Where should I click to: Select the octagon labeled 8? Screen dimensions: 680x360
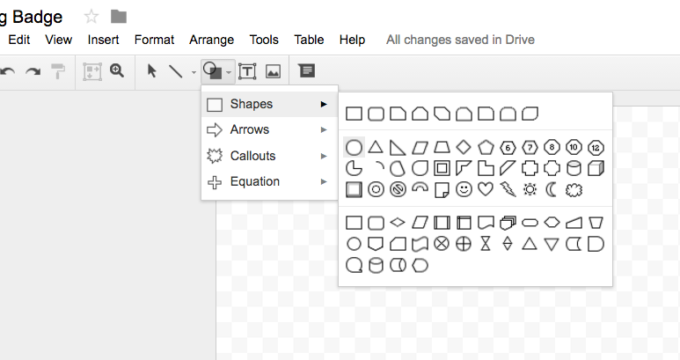pos(552,147)
